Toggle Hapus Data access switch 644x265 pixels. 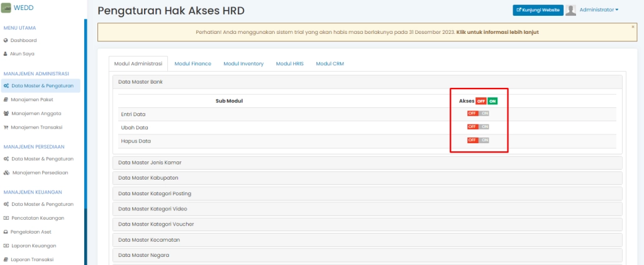click(478, 140)
